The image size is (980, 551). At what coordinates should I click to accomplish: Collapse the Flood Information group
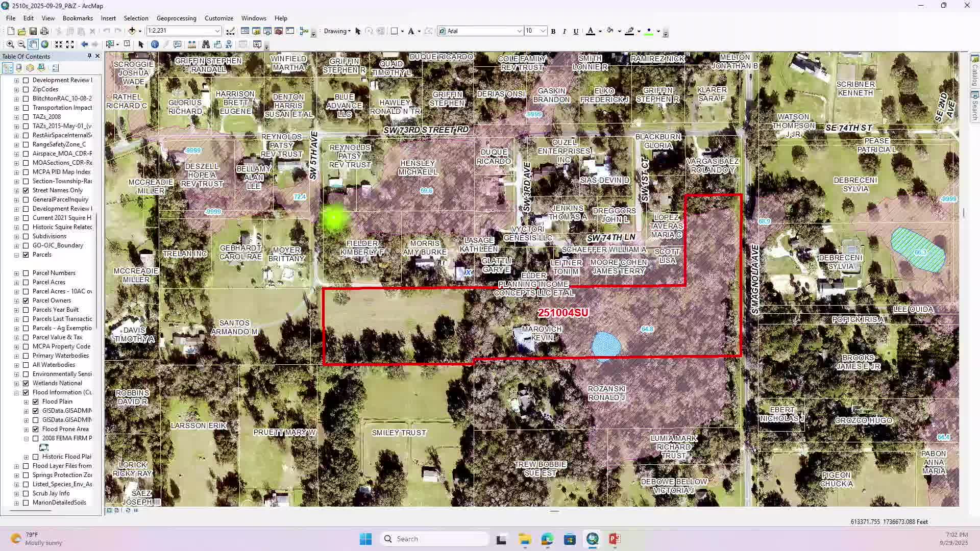click(x=17, y=392)
